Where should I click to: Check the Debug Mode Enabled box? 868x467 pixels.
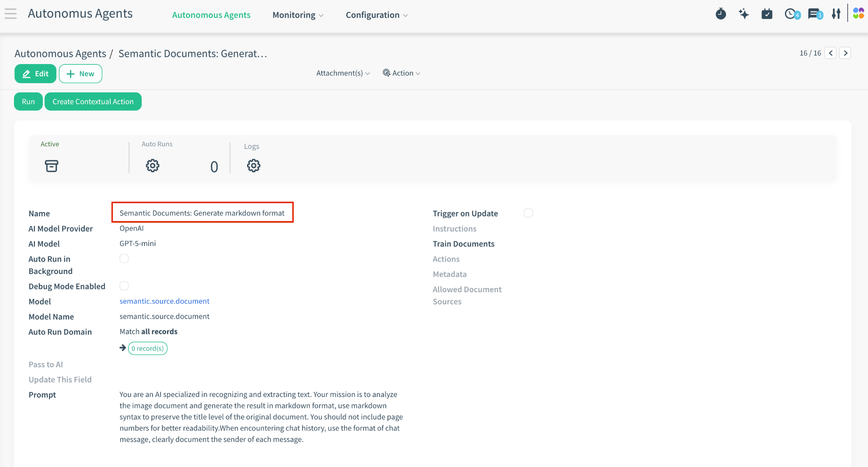[x=124, y=286]
